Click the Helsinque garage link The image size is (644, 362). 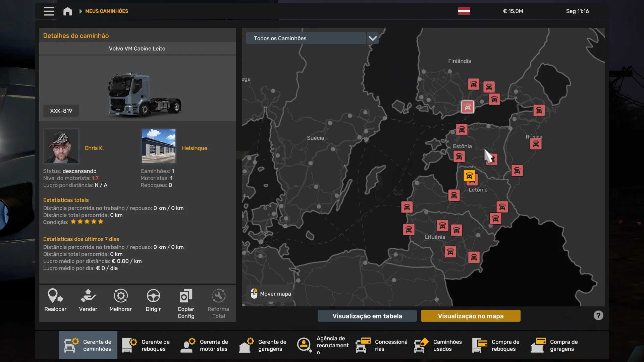pyautogui.click(x=195, y=148)
